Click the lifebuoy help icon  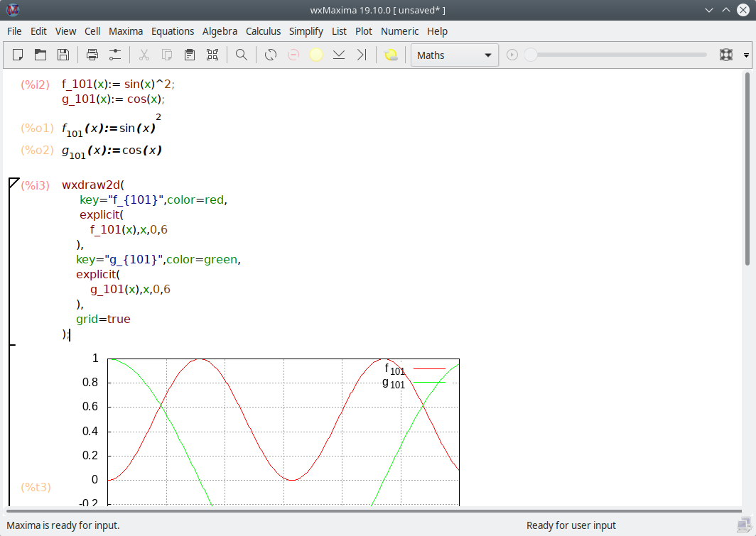(x=726, y=55)
